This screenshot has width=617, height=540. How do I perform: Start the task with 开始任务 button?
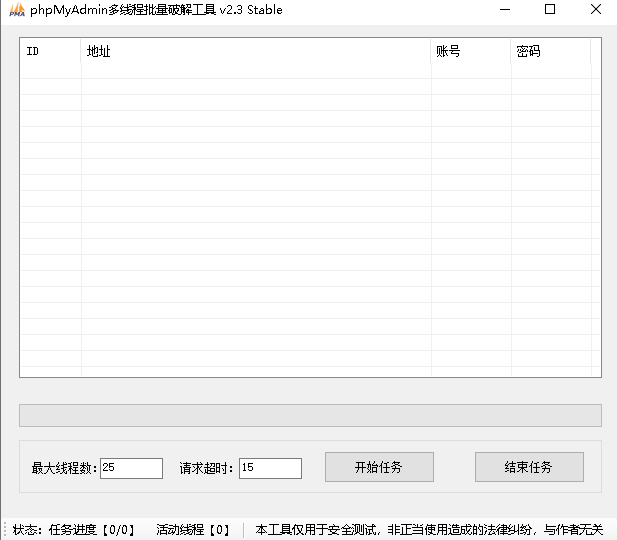379,467
